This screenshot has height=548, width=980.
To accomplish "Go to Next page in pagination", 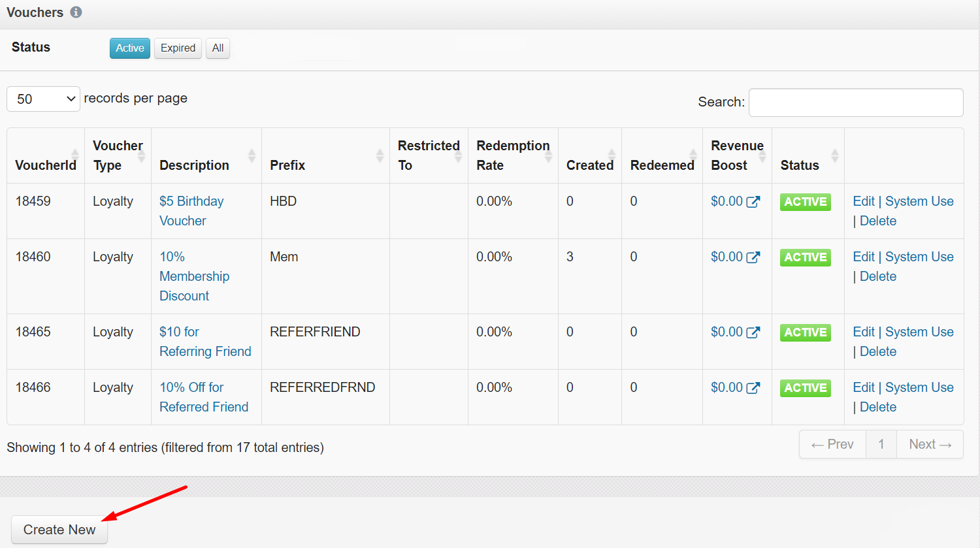I will pos(930,444).
